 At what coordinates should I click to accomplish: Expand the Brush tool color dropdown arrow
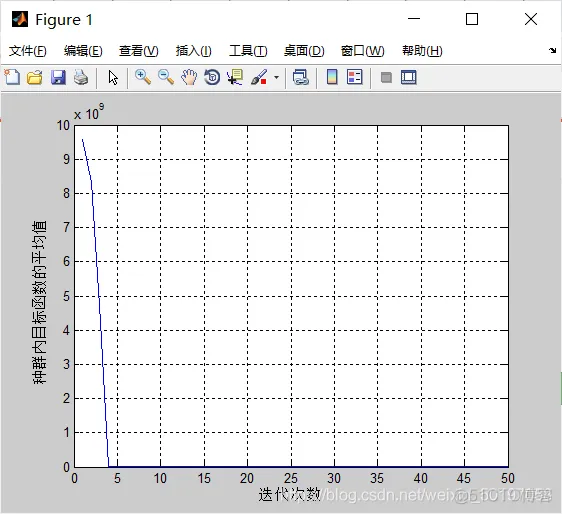coord(276,77)
